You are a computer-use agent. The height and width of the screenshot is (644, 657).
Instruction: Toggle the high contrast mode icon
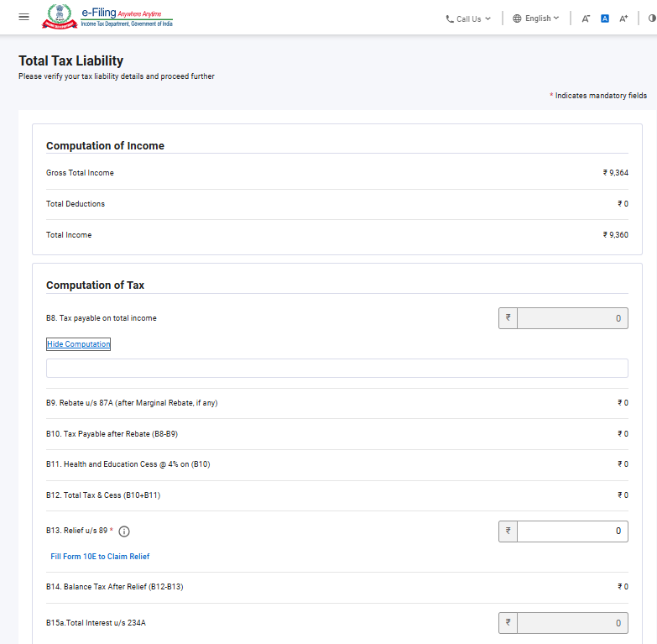point(652,18)
